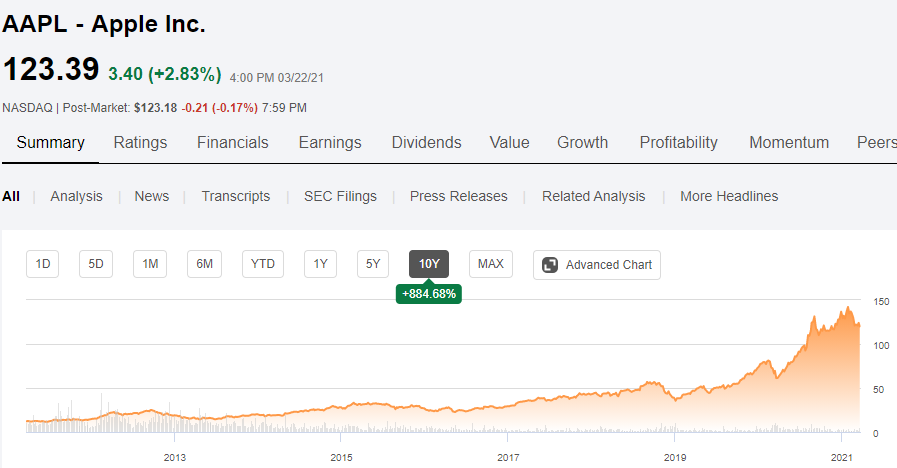Choose the 1M time range
897x468 pixels.
click(x=150, y=264)
